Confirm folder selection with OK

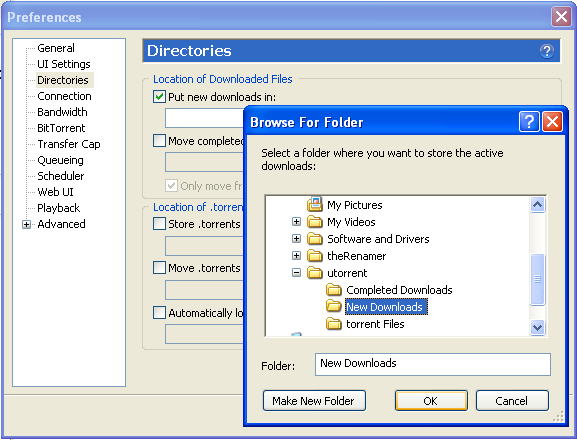[431, 400]
